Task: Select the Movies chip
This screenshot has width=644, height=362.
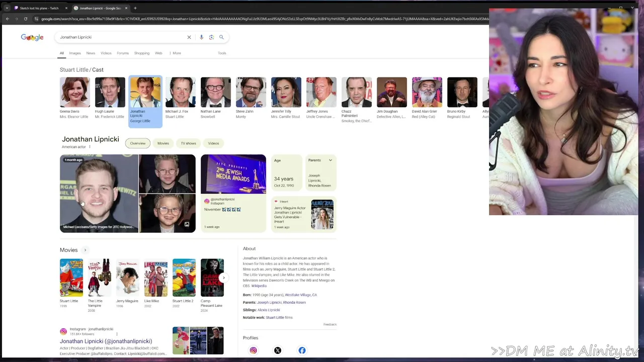Action: coord(163,143)
